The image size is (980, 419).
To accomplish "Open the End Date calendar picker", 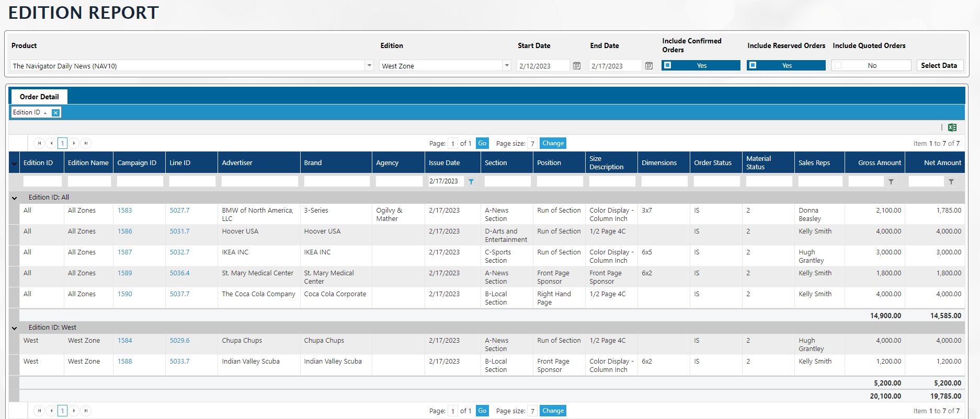I will click(x=648, y=66).
